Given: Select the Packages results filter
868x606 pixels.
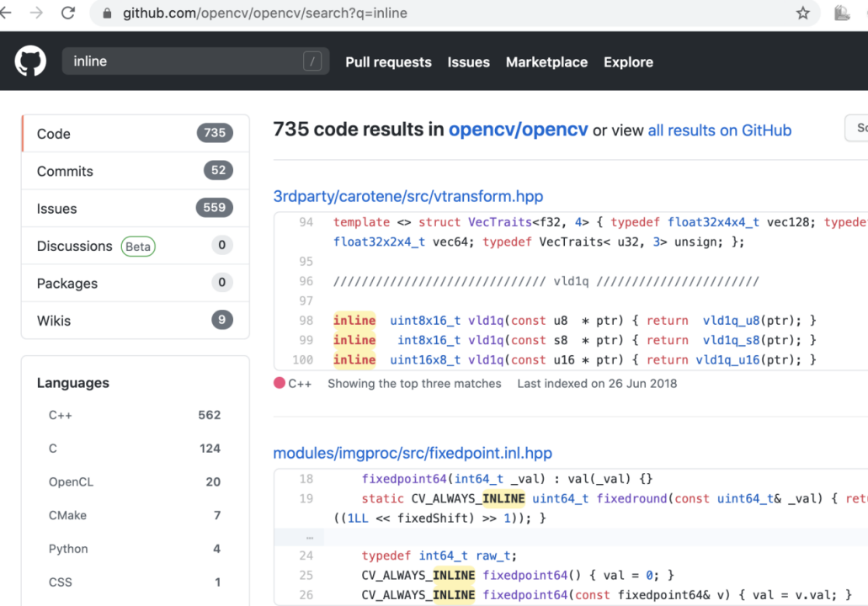Looking at the screenshot, I should [x=135, y=283].
